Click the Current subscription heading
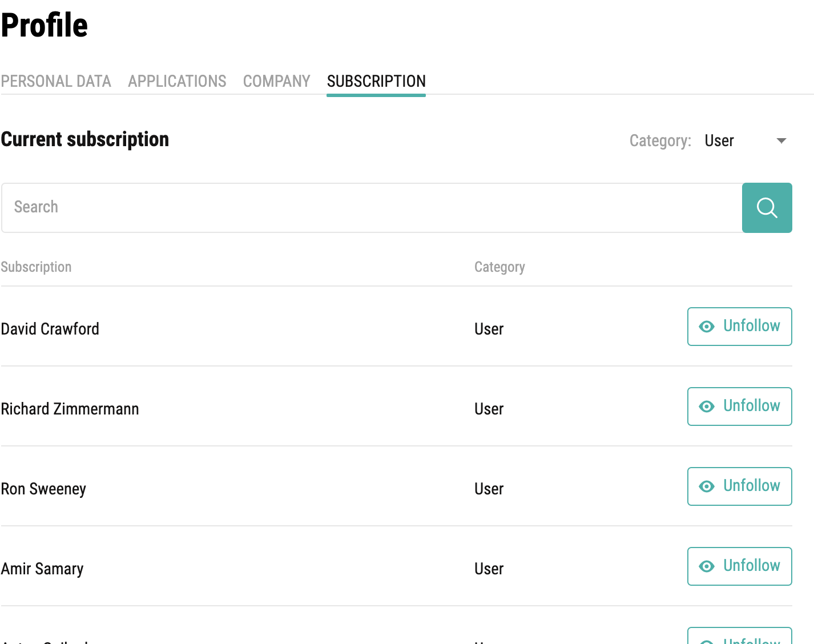Image resolution: width=814 pixels, height=644 pixels. pos(85,139)
